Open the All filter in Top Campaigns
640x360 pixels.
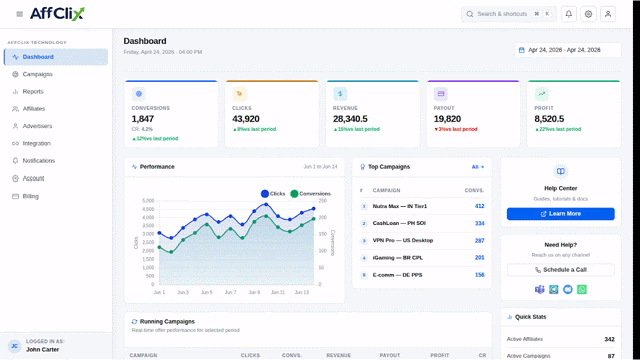[478, 167]
